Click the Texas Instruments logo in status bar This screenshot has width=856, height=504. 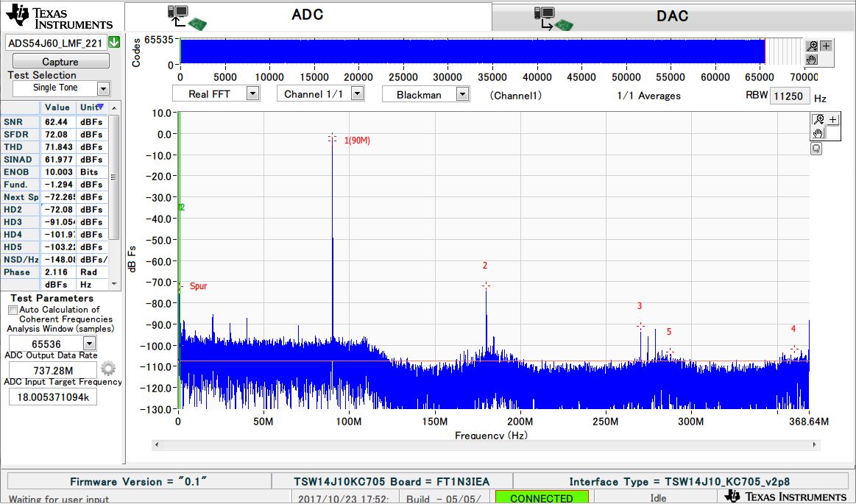tap(785, 496)
